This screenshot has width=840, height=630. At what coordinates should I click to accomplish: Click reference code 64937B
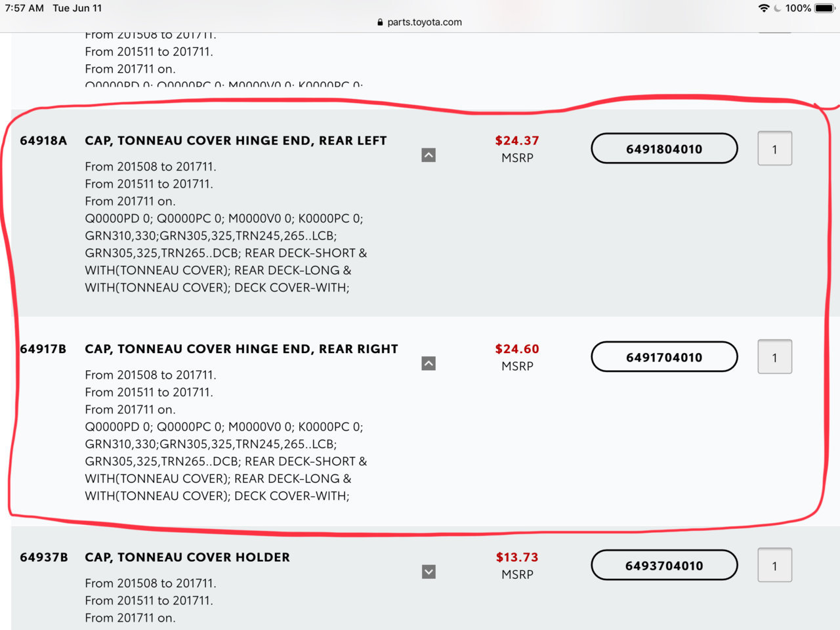pos(44,557)
